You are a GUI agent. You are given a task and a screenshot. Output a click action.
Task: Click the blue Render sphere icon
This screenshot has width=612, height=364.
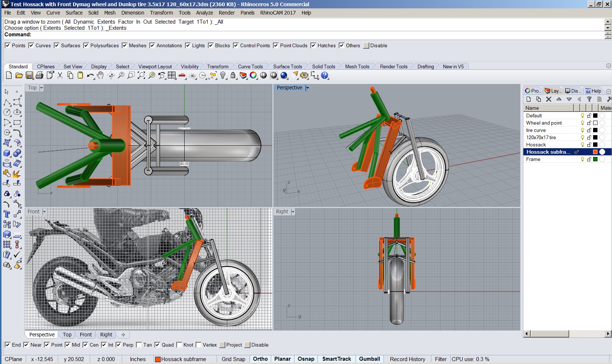284,75
